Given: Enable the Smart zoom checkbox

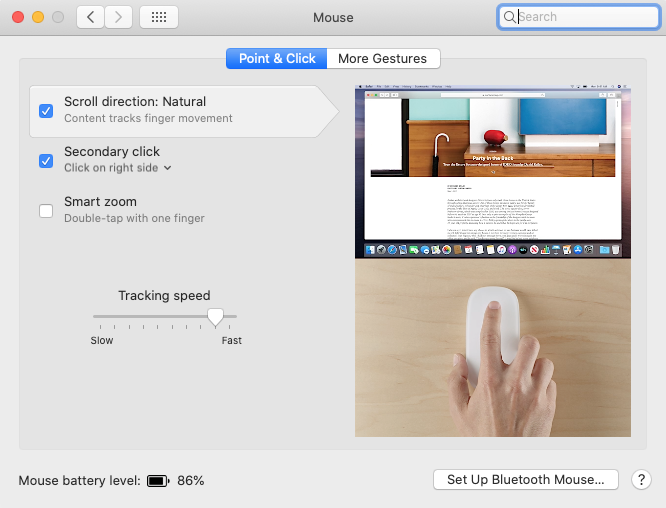Looking at the screenshot, I should [46, 211].
